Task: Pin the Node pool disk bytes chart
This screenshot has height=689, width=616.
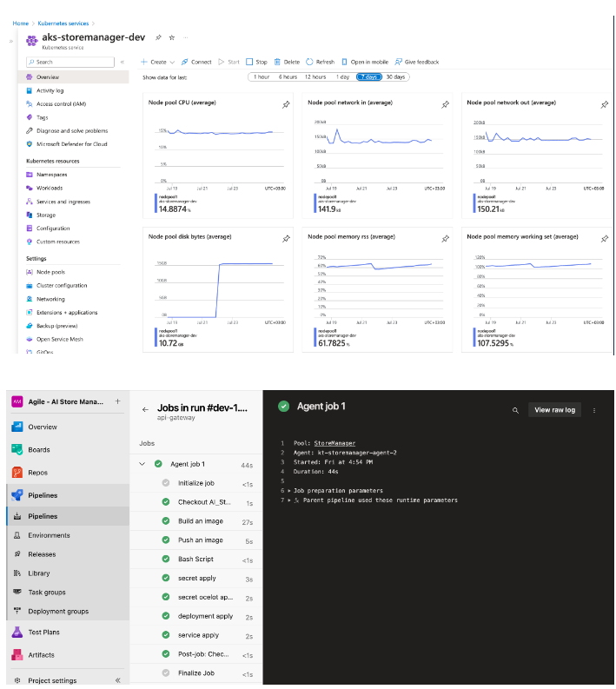Action: click(x=286, y=239)
